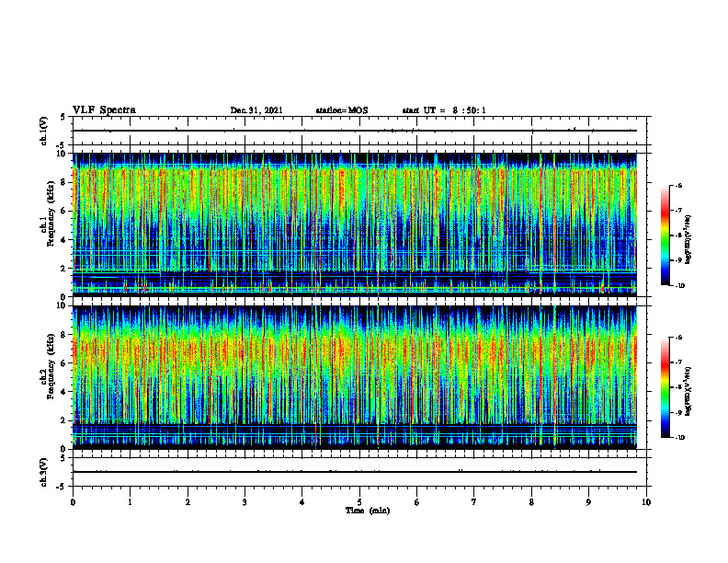Click inside the ch.1 spectrogram panel
Image resolution: width=728 pixels, height=563 pixels.
(355, 224)
